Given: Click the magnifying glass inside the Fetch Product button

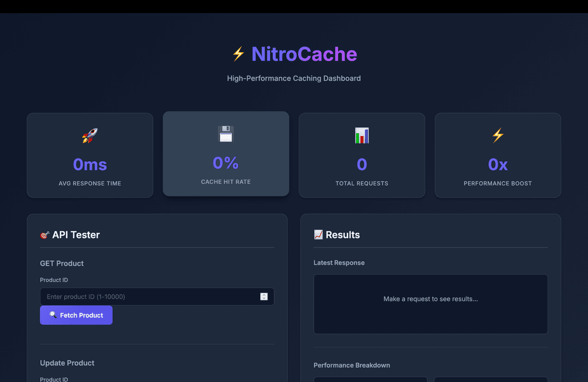Looking at the screenshot, I should pyautogui.click(x=53, y=315).
